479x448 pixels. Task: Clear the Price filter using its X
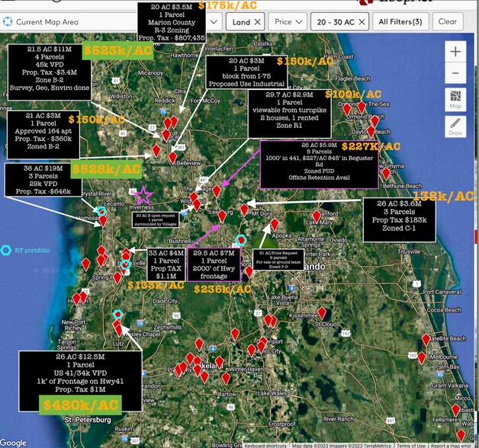[x=300, y=22]
